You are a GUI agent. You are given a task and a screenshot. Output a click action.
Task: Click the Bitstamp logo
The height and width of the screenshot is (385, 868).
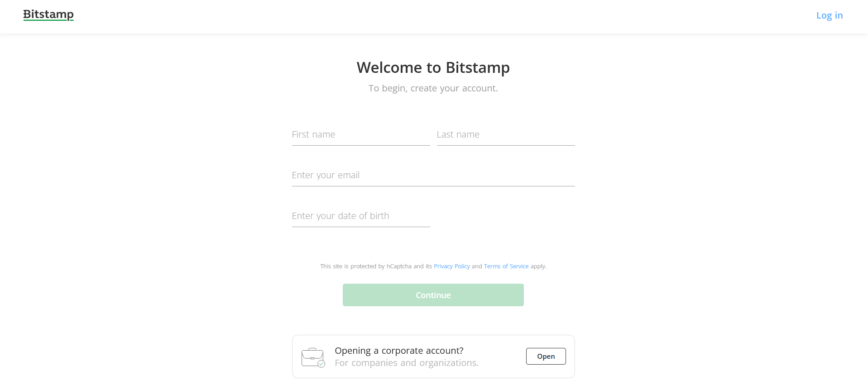pos(48,15)
